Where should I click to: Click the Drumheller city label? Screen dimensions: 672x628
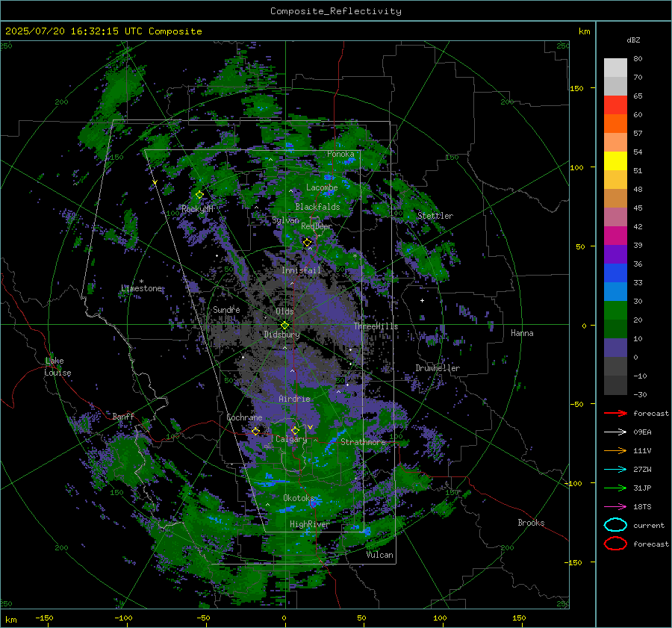coord(438,368)
